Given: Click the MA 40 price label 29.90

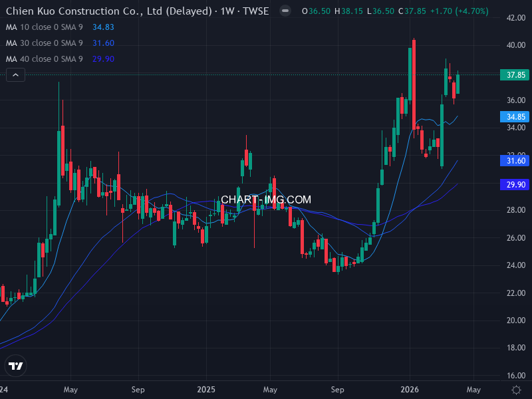Looking at the screenshot, I should coord(515,185).
